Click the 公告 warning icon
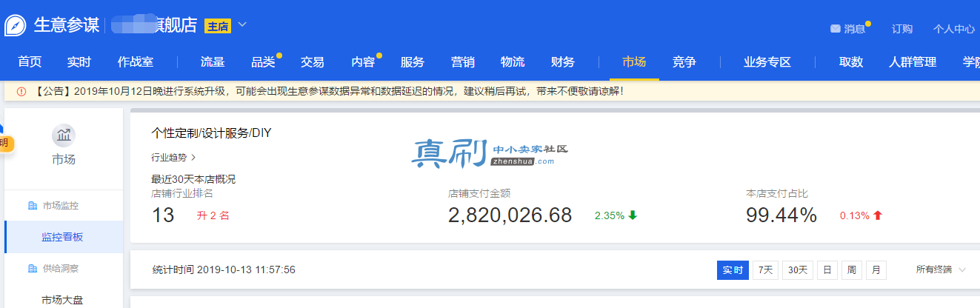980x308 pixels. pyautogui.click(x=21, y=92)
